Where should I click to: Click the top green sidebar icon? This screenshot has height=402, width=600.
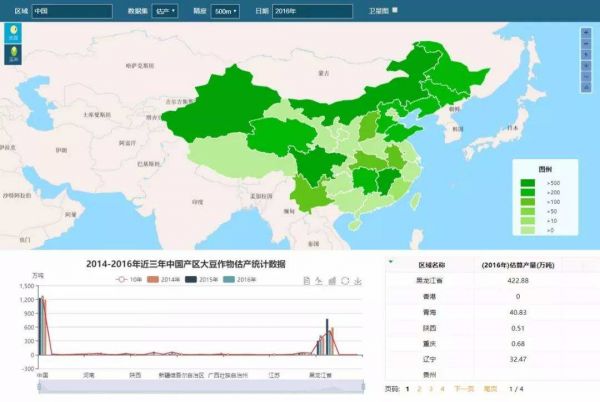pyautogui.click(x=14, y=33)
